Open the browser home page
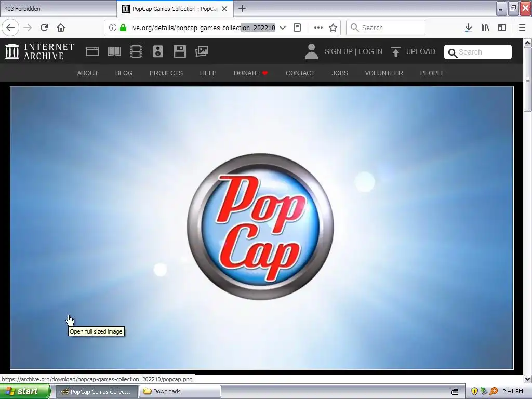The width and height of the screenshot is (532, 399). pyautogui.click(x=61, y=28)
